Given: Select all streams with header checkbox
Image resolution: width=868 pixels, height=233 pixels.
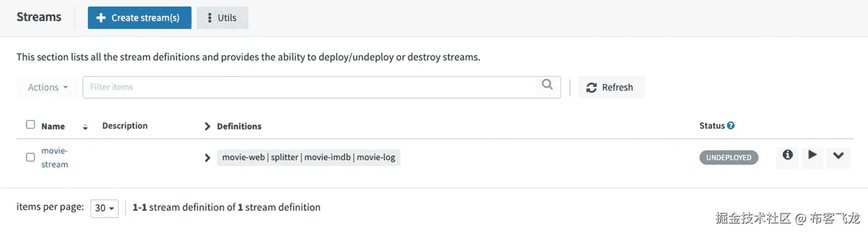Looking at the screenshot, I should click(30, 124).
